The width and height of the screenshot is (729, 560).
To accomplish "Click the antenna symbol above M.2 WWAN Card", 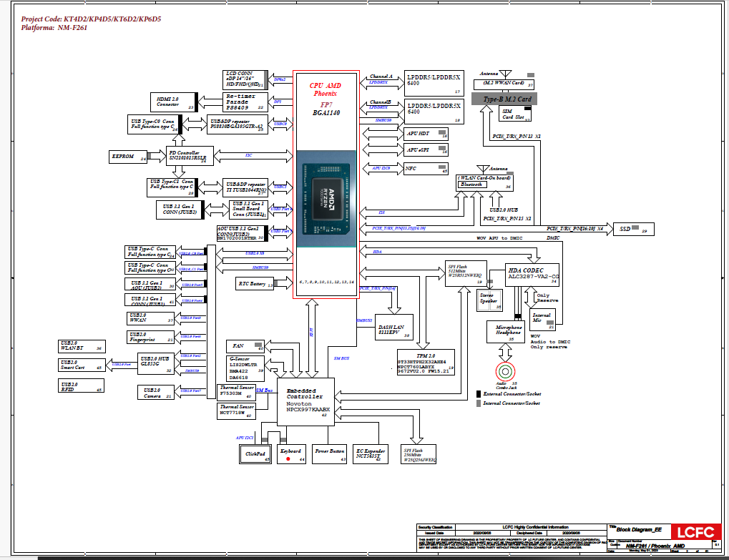I will point(505,74).
